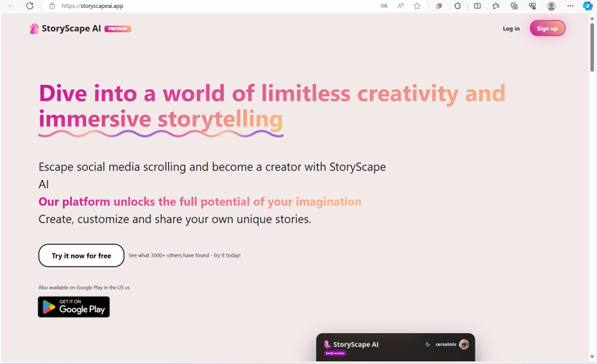
Task: Click the browser profile avatar icon
Action: [x=550, y=6]
